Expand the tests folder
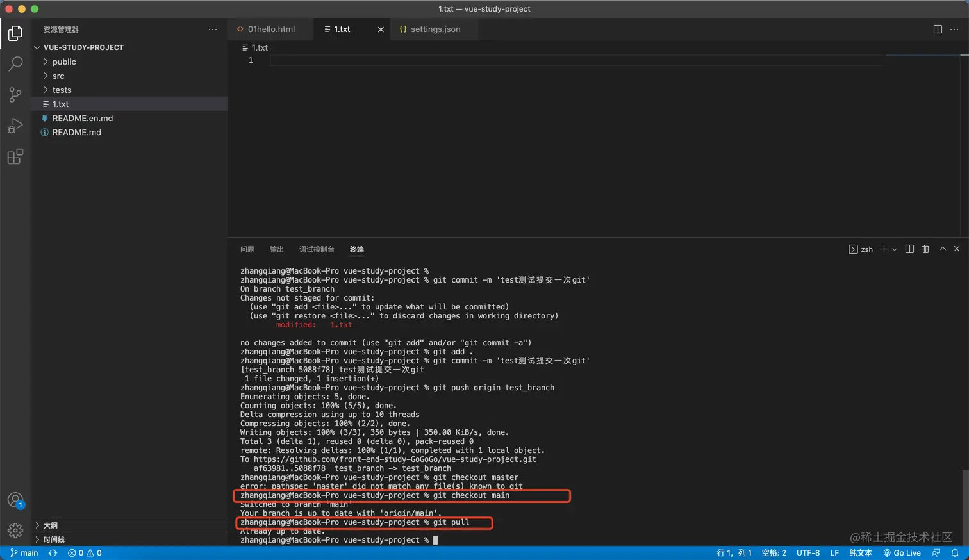Screen dimensions: 969x560 pos(129,90)
